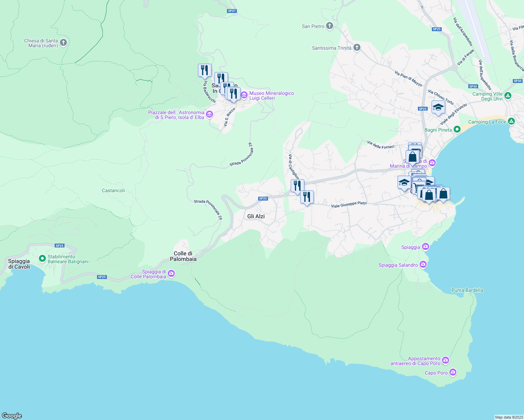Screen dimensions: 524x420
Task: Click the Via S. Rocco street label
Action: [x=229, y=117]
